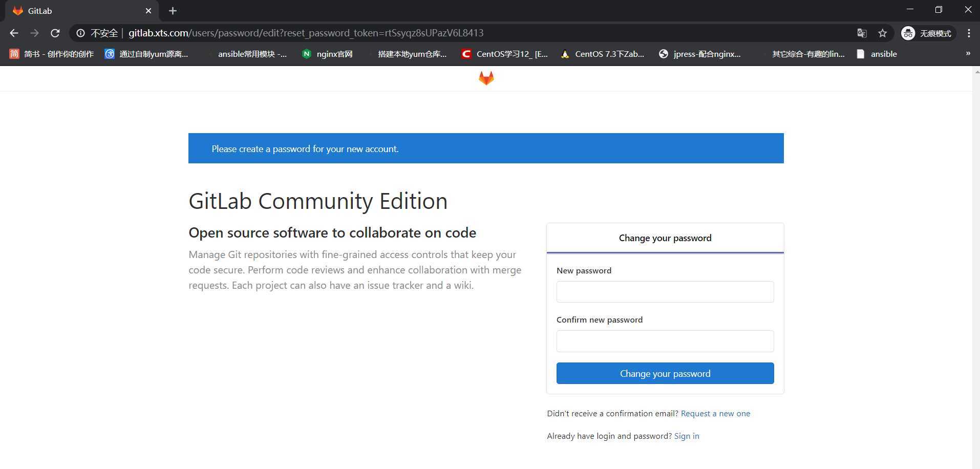
Task: Restore down the browser window
Action: point(939,10)
